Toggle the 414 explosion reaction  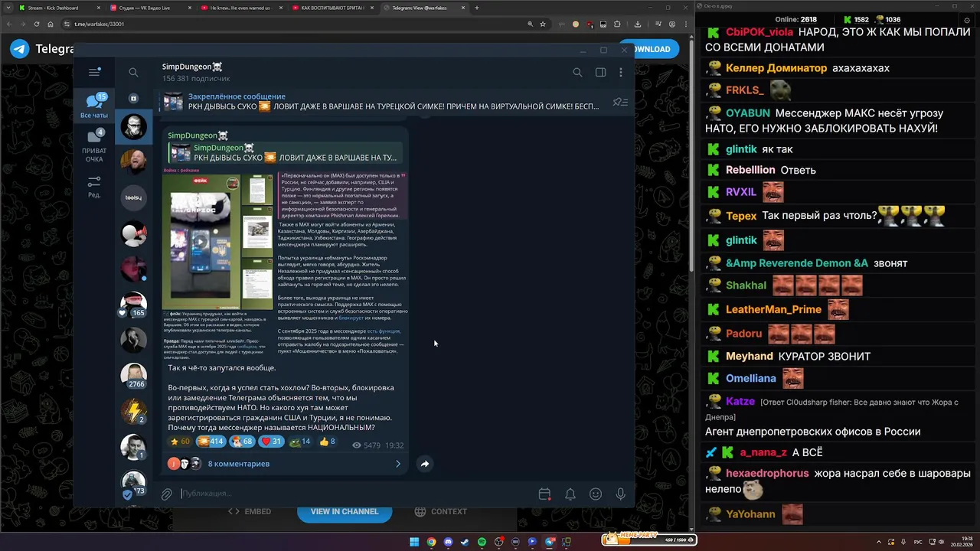click(x=211, y=442)
